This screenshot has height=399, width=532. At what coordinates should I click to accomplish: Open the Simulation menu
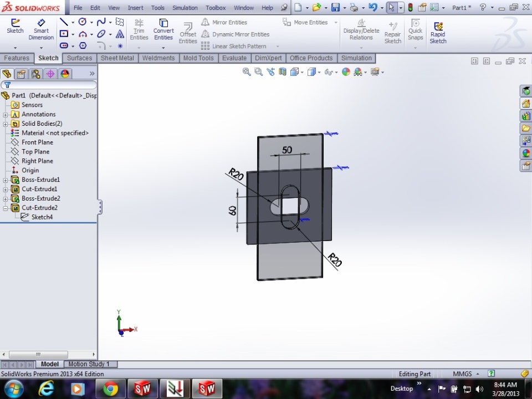point(185,7)
